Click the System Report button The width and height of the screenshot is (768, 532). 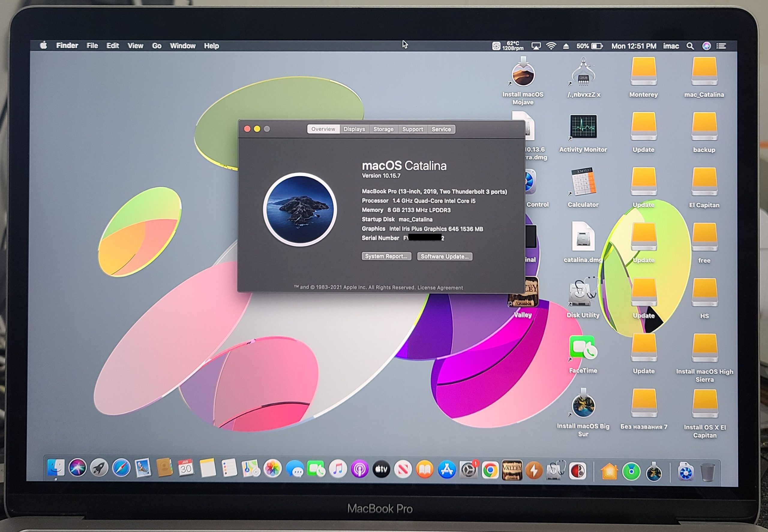[386, 256]
